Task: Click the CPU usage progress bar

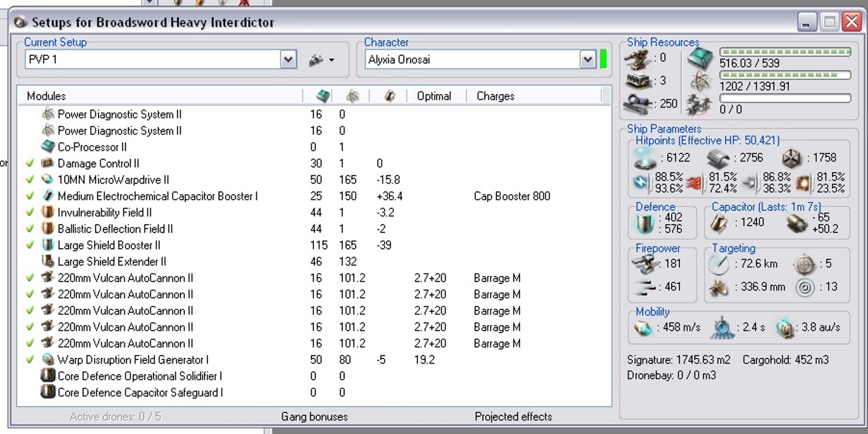Action: (x=785, y=52)
